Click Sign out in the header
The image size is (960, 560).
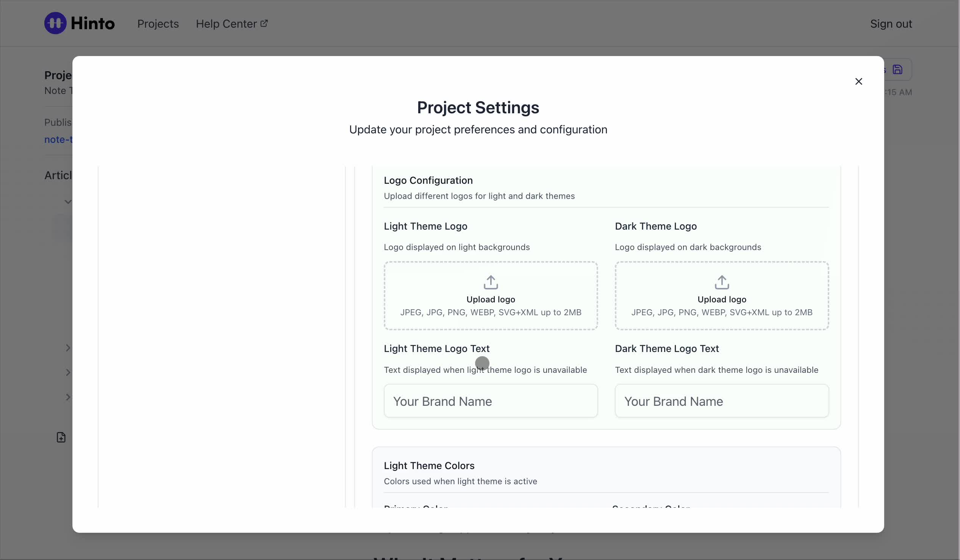891,23
